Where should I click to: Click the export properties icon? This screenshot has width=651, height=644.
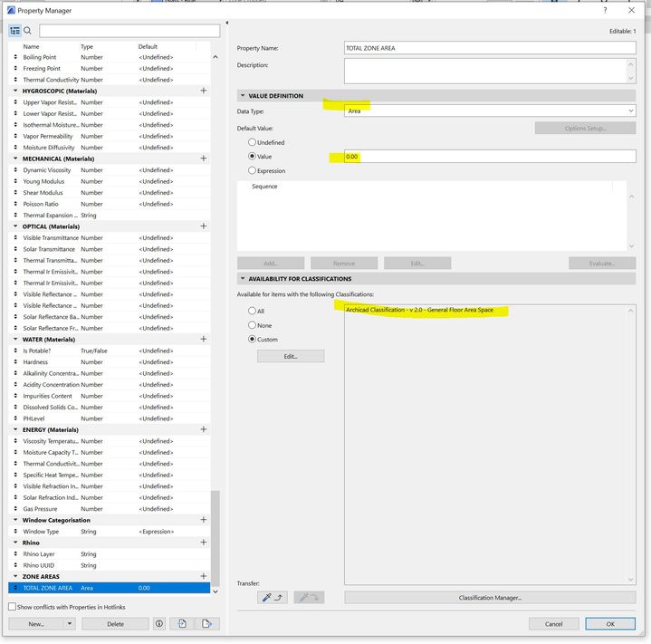click(x=206, y=624)
